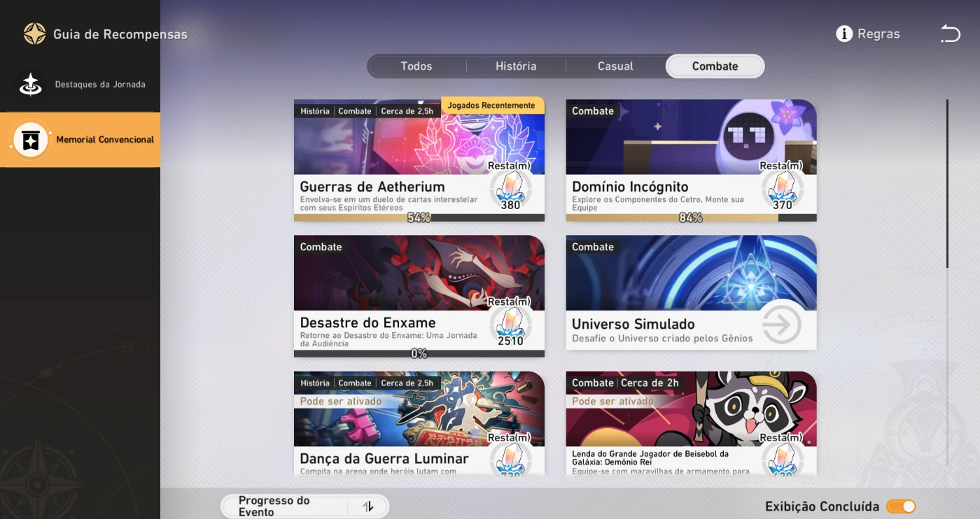
Task: Open Regras info icon
Action: [x=844, y=34]
